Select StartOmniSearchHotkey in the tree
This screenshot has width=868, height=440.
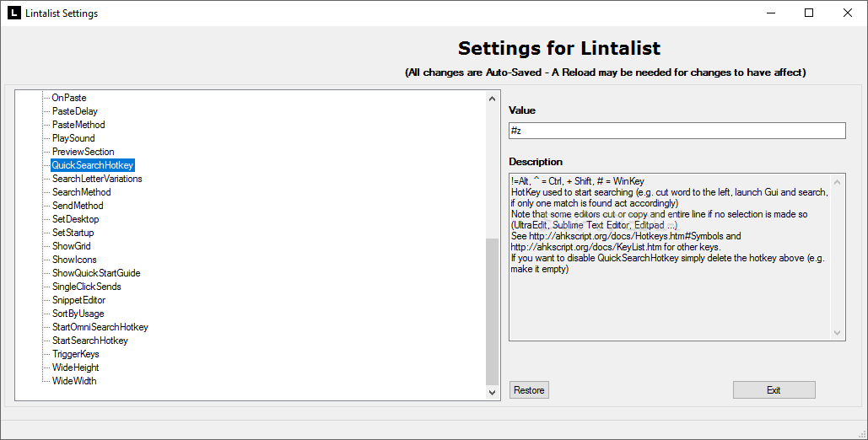[x=100, y=327]
